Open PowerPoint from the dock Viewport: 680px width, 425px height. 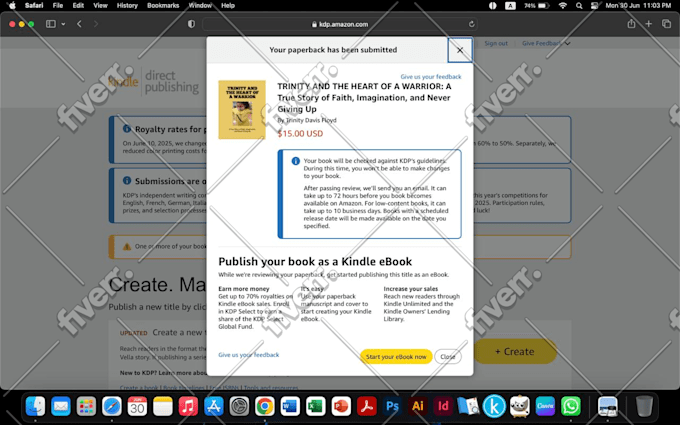(341, 407)
